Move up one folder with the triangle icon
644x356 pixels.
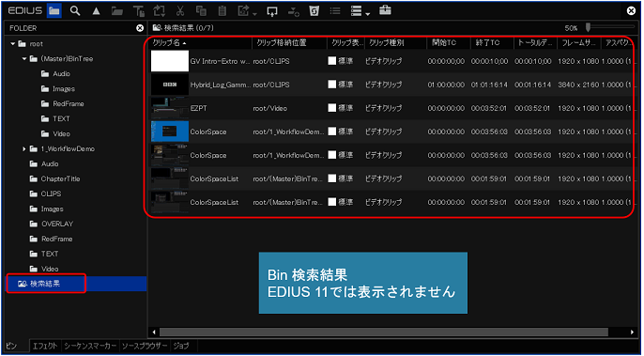pyautogui.click(x=96, y=11)
